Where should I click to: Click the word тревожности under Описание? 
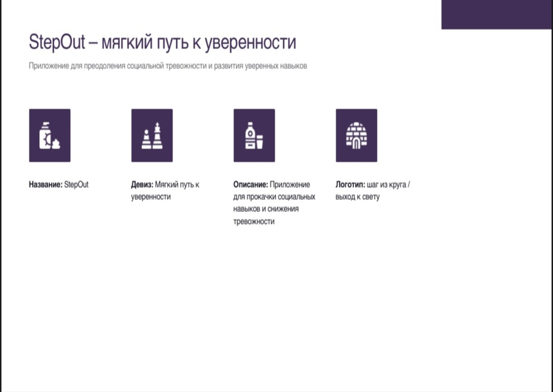click(x=254, y=222)
